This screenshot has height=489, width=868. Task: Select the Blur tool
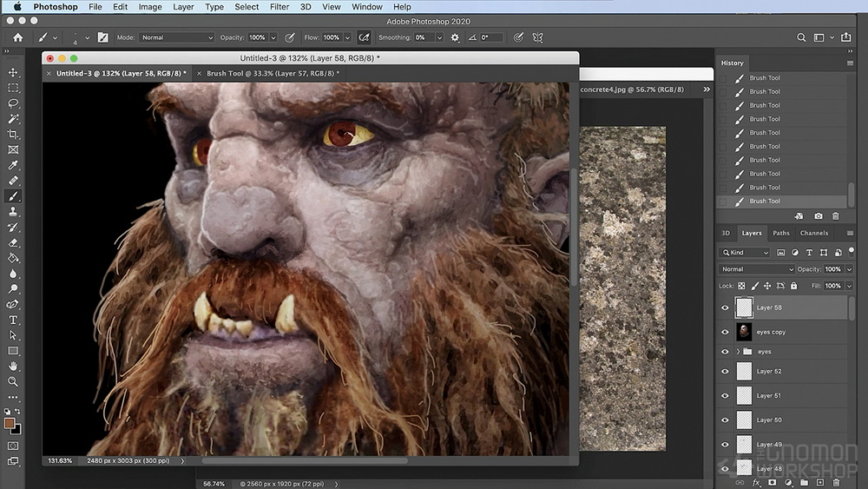[13, 274]
